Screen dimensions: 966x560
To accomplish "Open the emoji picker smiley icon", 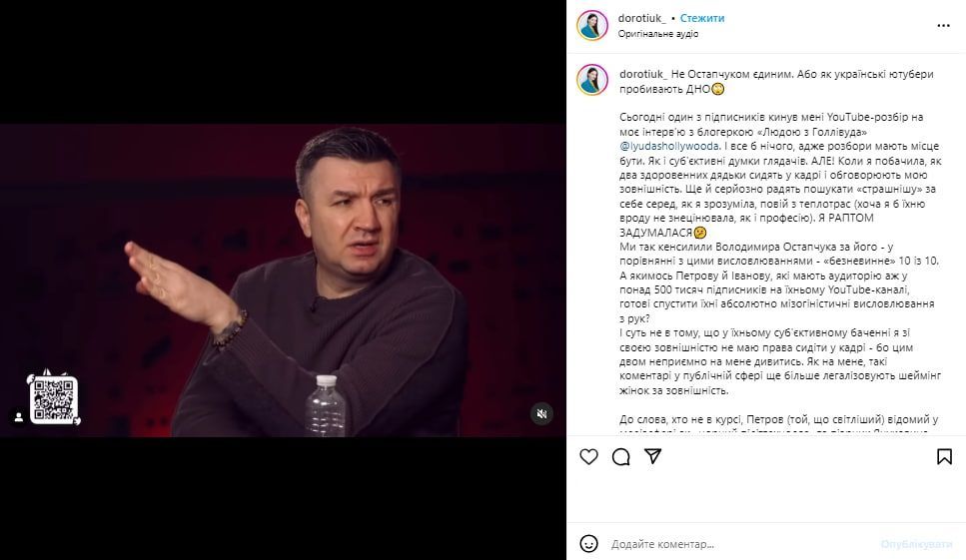I will tap(589, 544).
